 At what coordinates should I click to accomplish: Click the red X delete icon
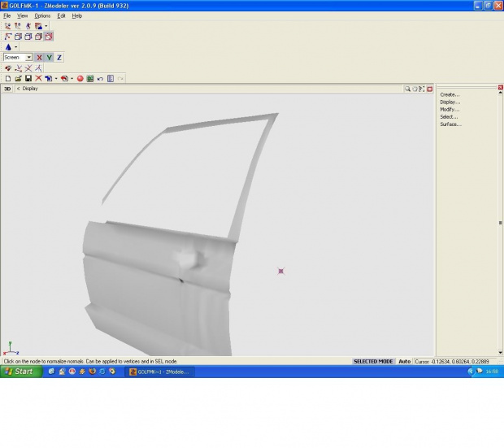[38, 79]
